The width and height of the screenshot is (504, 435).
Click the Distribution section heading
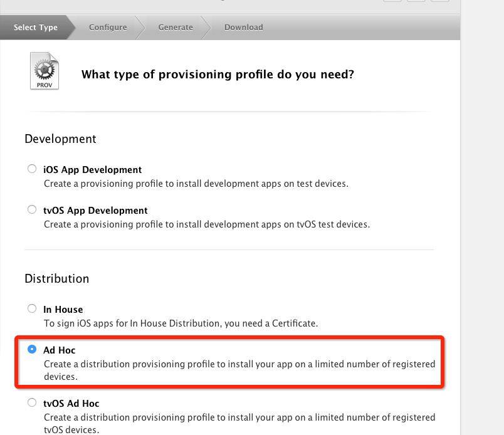(x=57, y=279)
